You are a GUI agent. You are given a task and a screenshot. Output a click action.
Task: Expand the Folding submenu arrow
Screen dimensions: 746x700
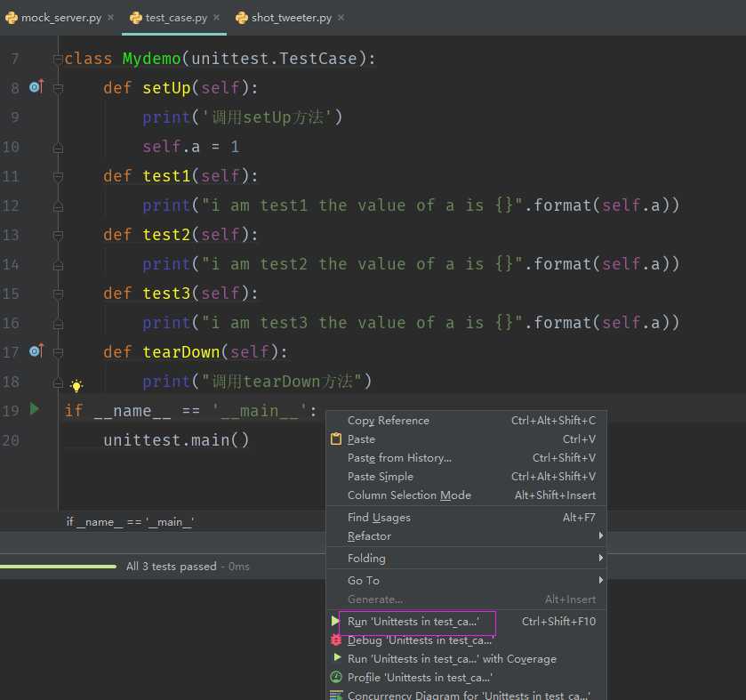601,557
